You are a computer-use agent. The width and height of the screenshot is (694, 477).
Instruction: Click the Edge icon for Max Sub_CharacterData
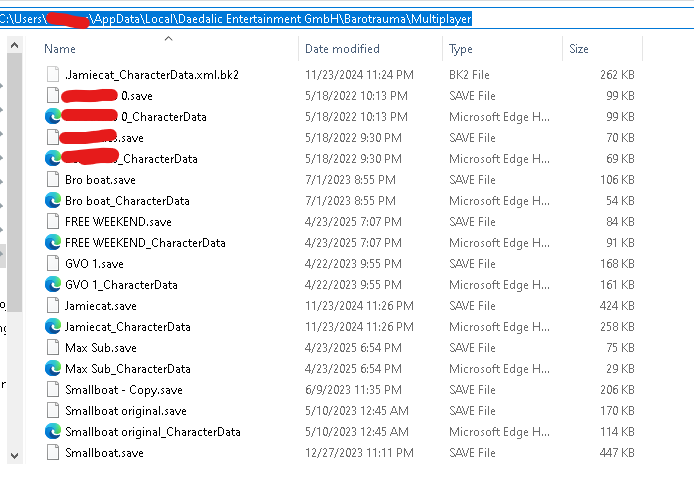pos(53,369)
